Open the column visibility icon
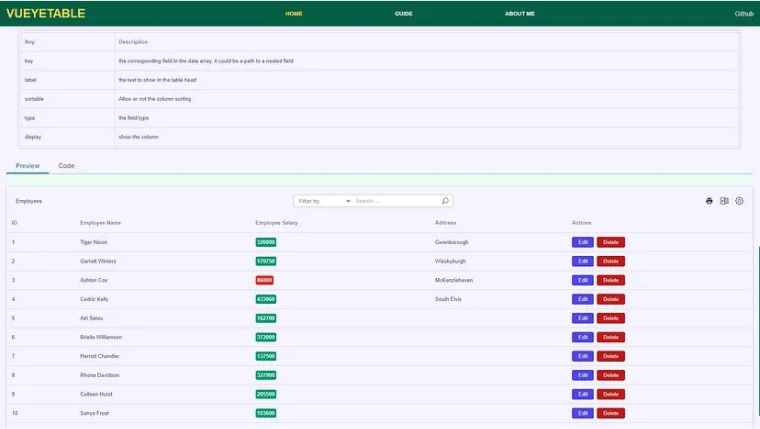 coord(724,201)
